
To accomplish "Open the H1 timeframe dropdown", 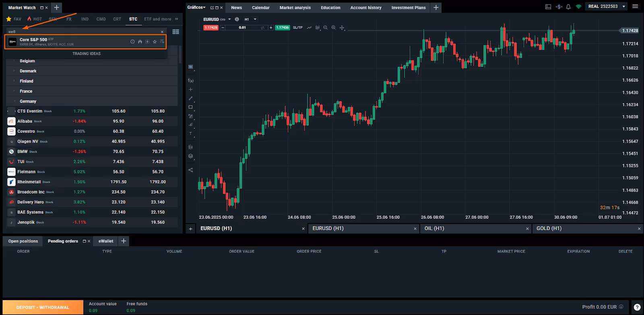I will (250, 19).
